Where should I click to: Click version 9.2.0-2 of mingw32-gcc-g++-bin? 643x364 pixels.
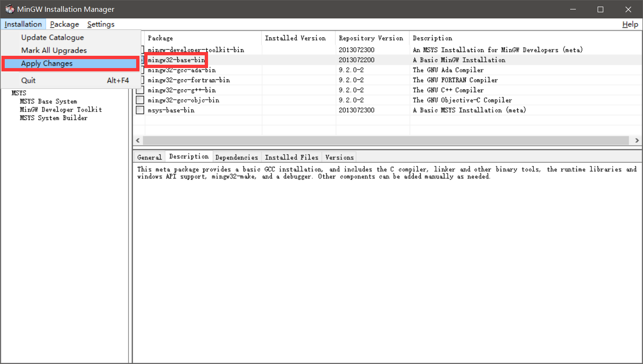(351, 90)
